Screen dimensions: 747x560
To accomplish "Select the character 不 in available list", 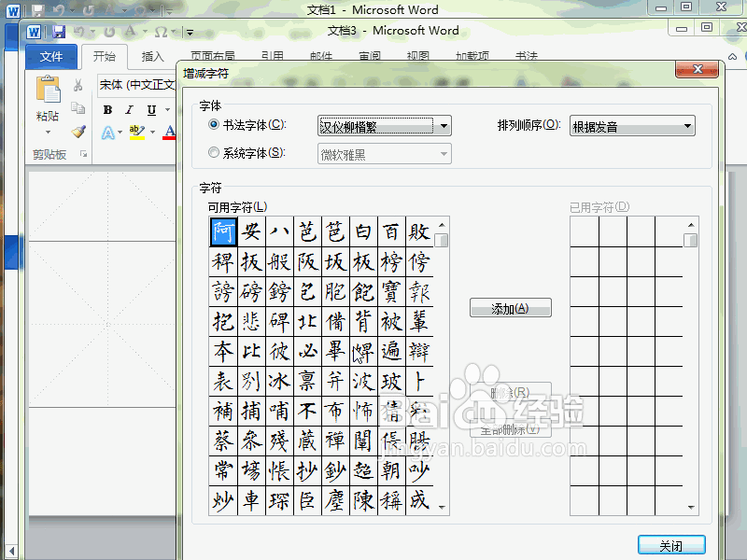I will (x=307, y=412).
